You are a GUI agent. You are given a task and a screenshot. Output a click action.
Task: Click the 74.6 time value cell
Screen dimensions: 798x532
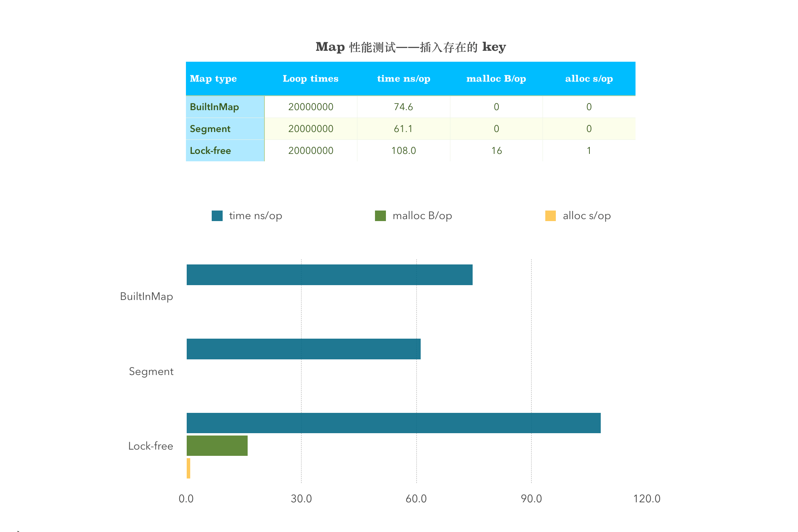[x=403, y=107]
